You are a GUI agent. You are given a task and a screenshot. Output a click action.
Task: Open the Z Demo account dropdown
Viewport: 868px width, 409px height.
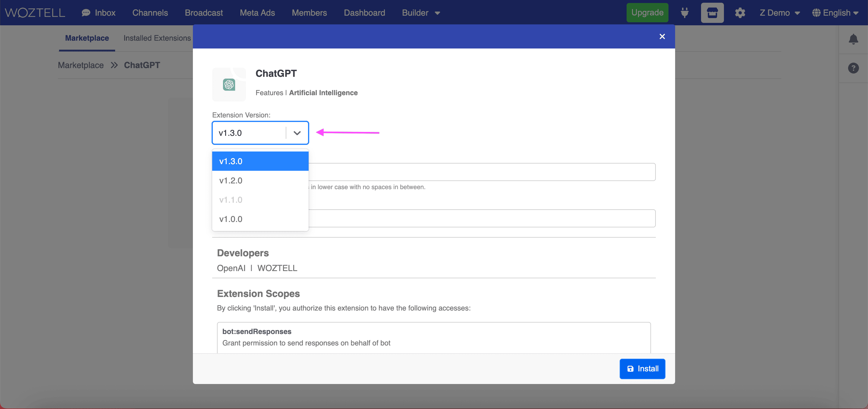[779, 13]
